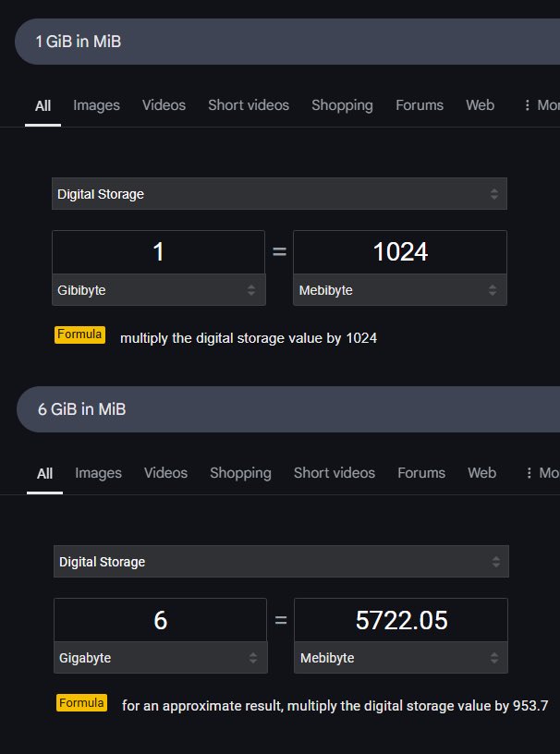560x754 pixels.
Task: Open Short videos tab under '1 GiB in MiB'
Action: click(249, 105)
